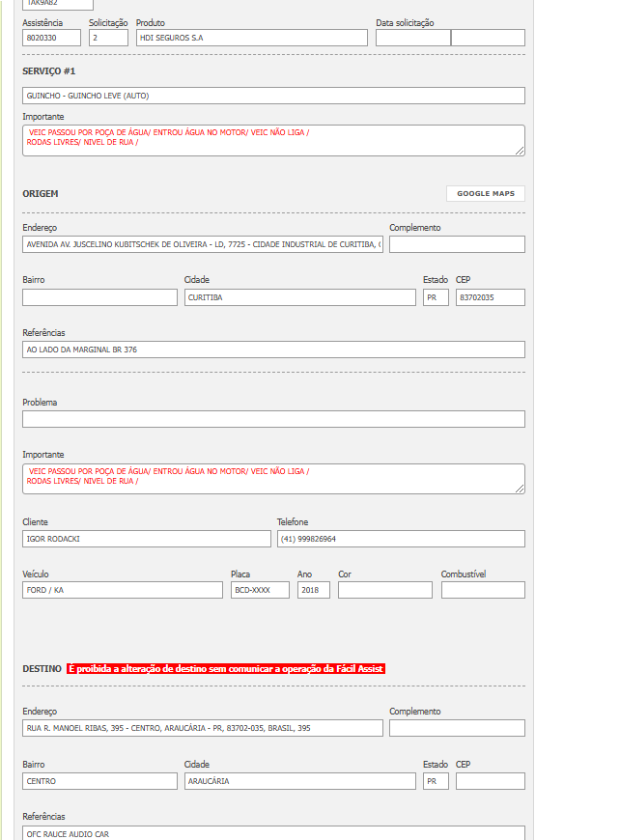Click the Placa field BCD-XXXX
Screen dimensions: 620x840
coord(260,590)
